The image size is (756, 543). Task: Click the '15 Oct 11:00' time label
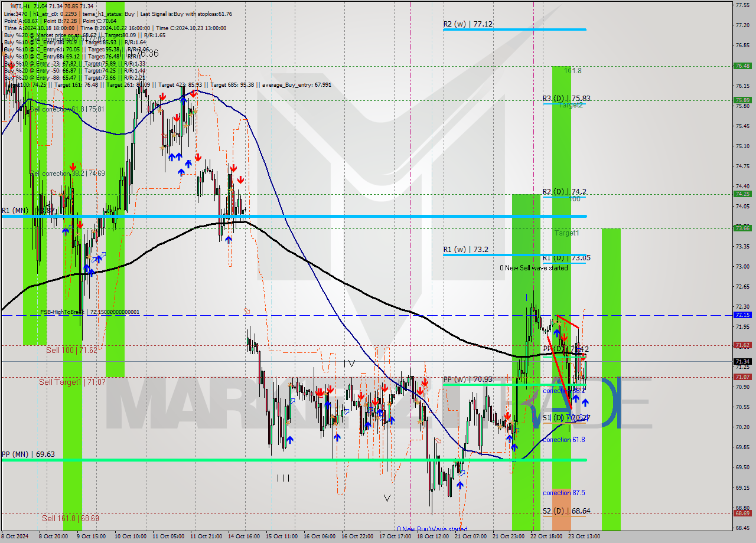pyautogui.click(x=282, y=537)
